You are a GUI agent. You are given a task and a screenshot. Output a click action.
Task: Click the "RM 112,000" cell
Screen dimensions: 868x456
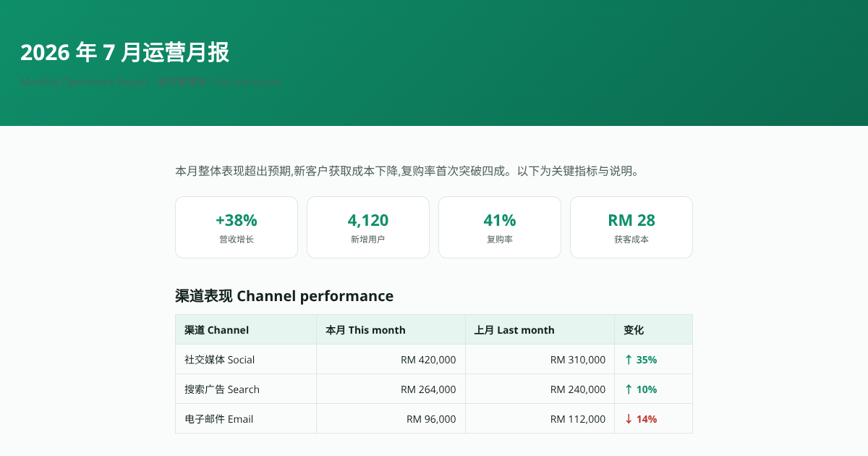pos(540,419)
